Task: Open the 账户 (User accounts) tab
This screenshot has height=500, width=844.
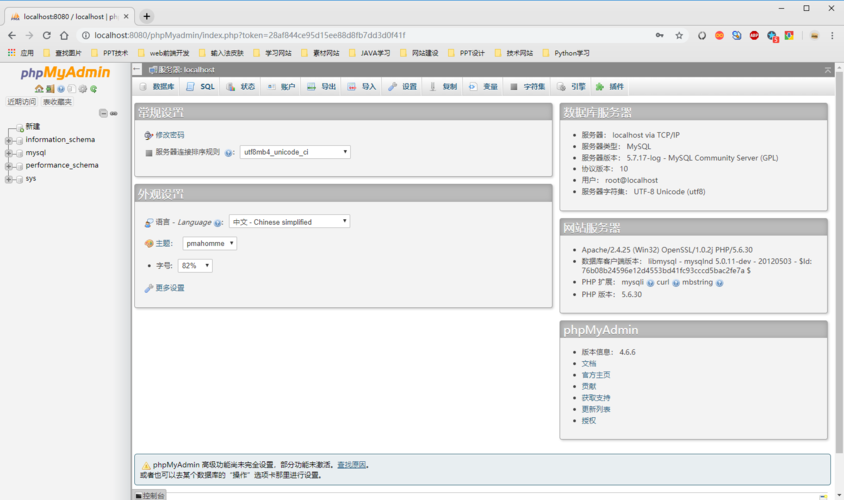Action: (281, 87)
